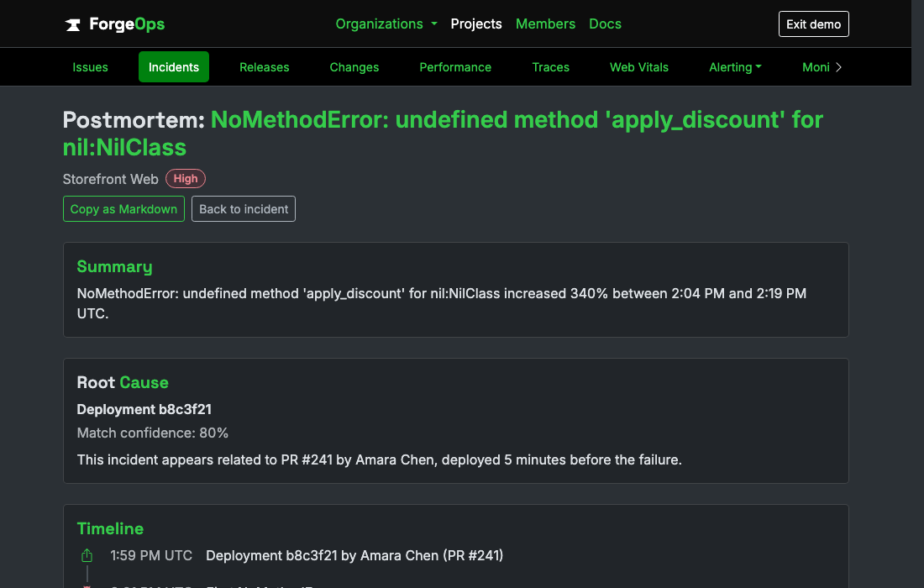
Task: Click the PR #241 incident explanation sentence
Action: (x=380, y=460)
